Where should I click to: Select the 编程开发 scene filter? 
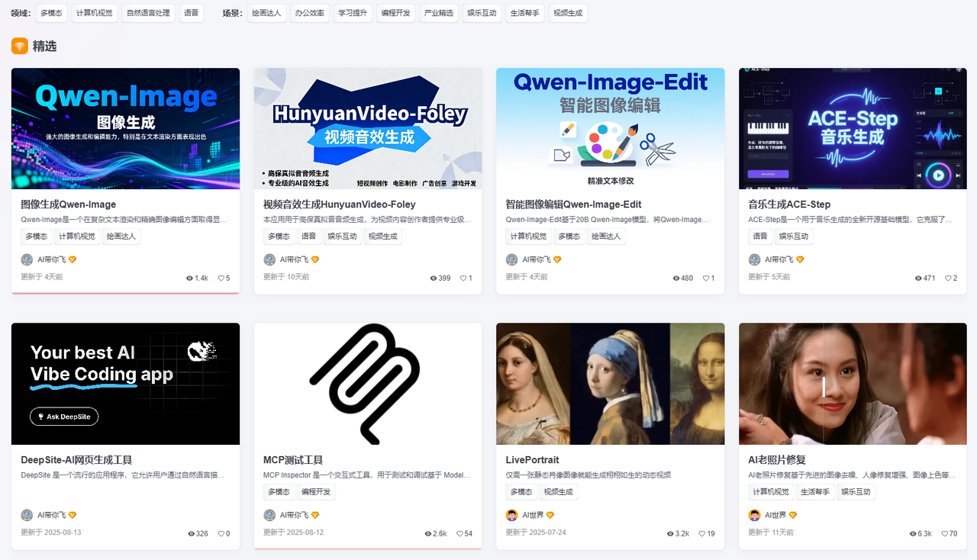point(395,13)
